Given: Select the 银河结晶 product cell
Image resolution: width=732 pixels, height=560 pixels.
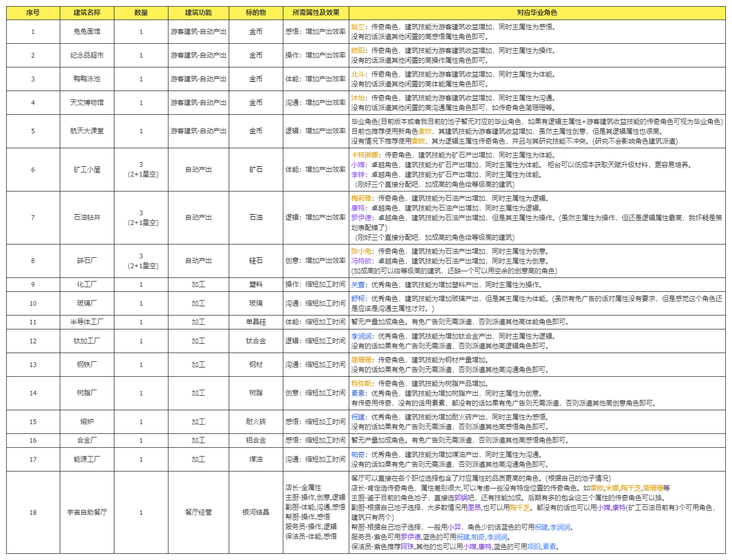Looking at the screenshot, I should tap(256, 513).
